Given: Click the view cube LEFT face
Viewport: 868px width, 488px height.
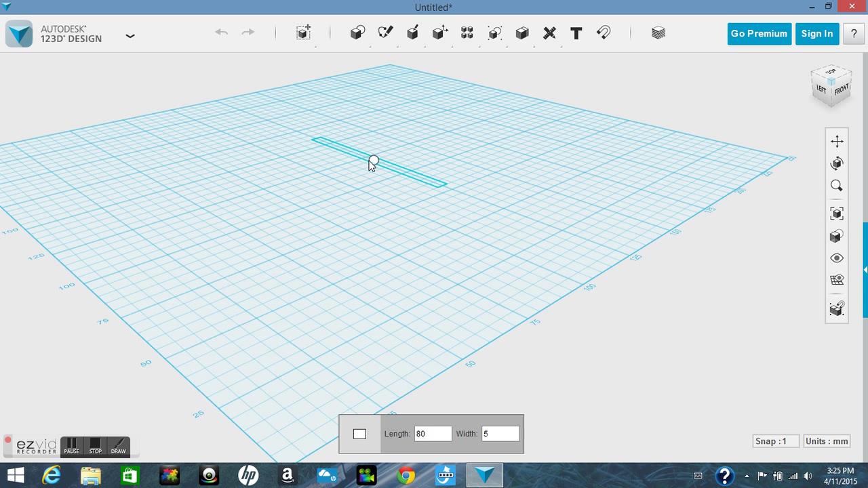Looking at the screenshot, I should pos(821,89).
